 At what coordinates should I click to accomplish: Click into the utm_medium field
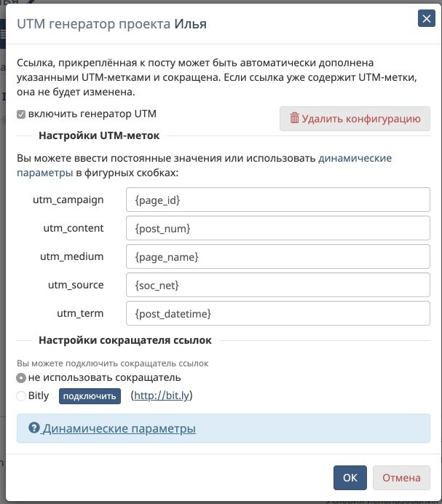coord(278,256)
